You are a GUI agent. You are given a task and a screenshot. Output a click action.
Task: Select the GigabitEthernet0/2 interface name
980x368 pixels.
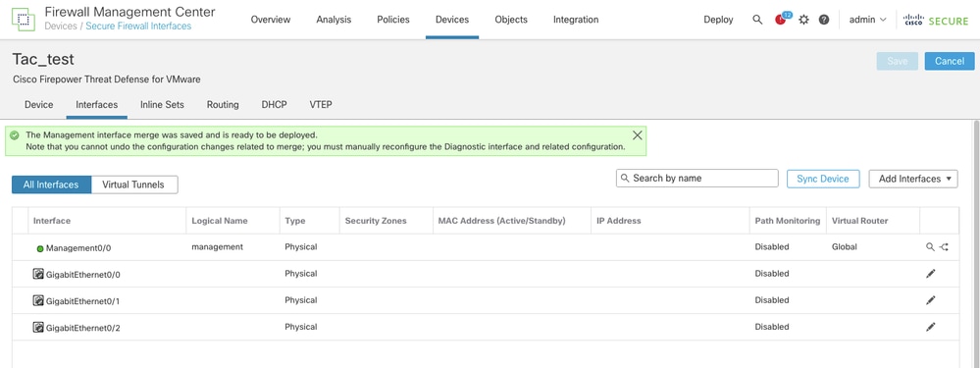(83, 328)
